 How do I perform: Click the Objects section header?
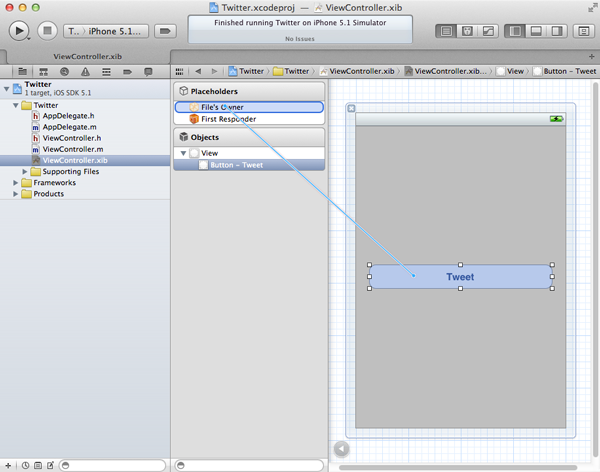249,137
